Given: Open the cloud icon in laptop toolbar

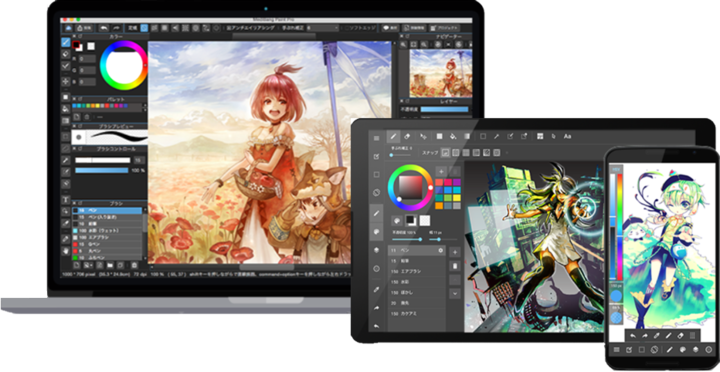Looking at the screenshot, I should pyautogui.click(x=68, y=28).
